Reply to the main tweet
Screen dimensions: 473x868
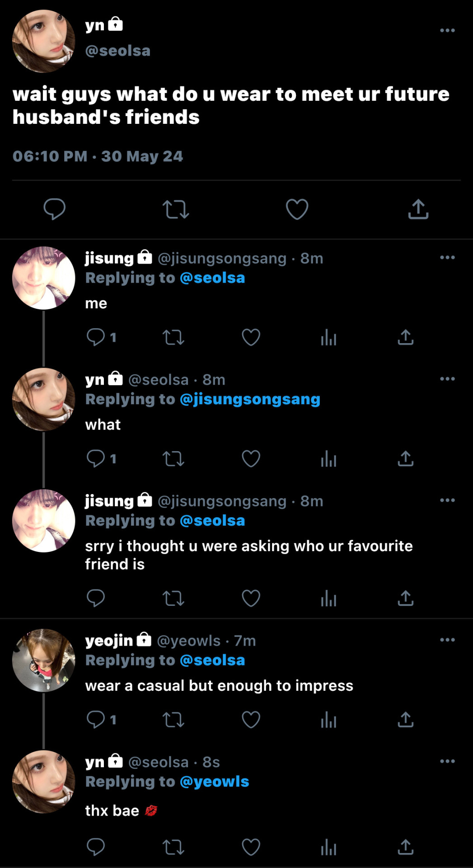55,209
